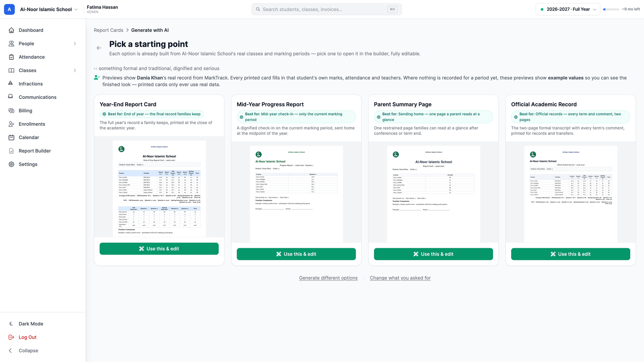Screen dimensions: 644x362
Task: Click the Report Builder icon
Action: tap(11, 151)
